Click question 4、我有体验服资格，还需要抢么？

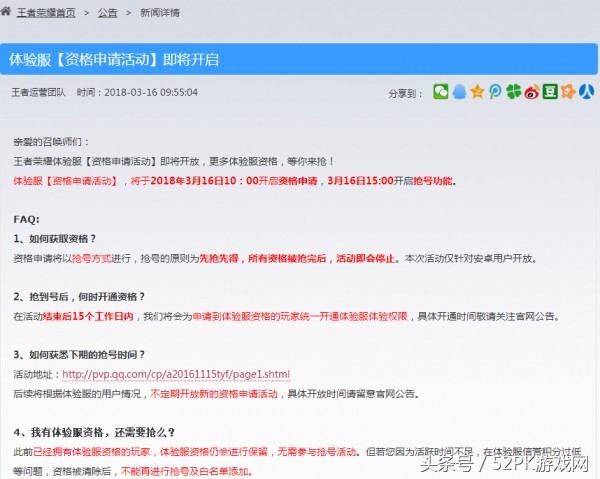click(x=94, y=432)
